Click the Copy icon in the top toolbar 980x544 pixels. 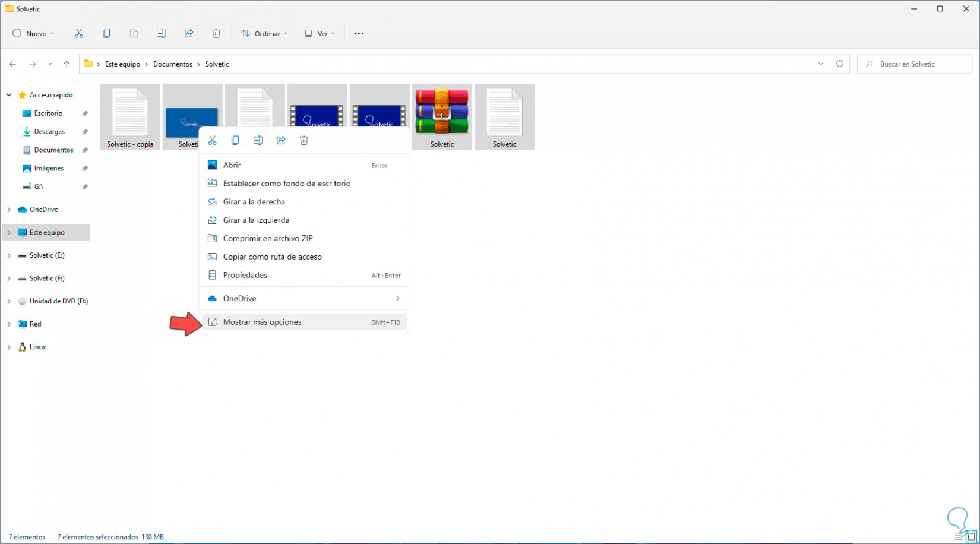[x=106, y=33]
